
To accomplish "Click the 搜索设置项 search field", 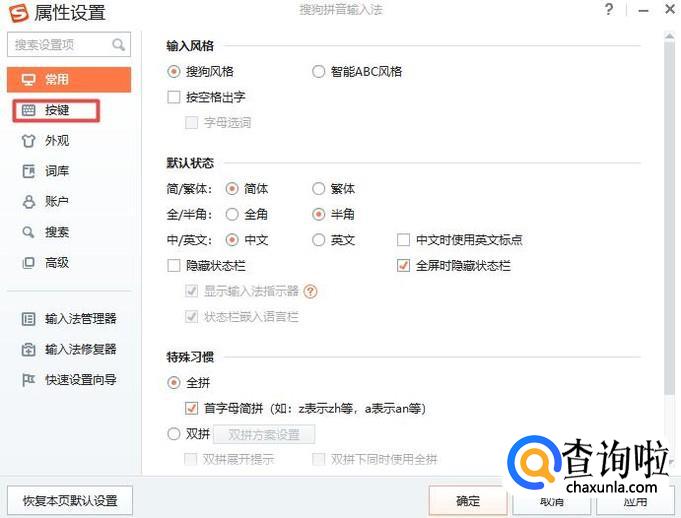I will point(69,44).
